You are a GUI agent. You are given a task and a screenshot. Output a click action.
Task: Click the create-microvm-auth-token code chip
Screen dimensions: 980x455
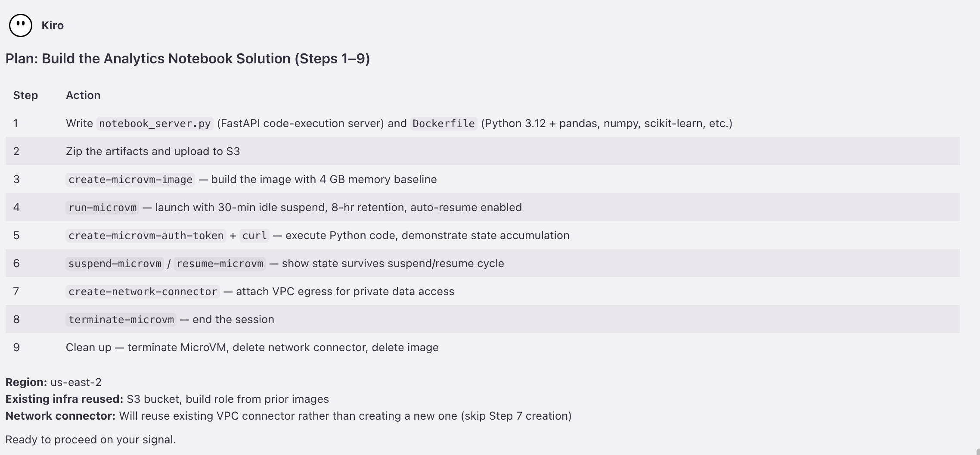pos(146,236)
